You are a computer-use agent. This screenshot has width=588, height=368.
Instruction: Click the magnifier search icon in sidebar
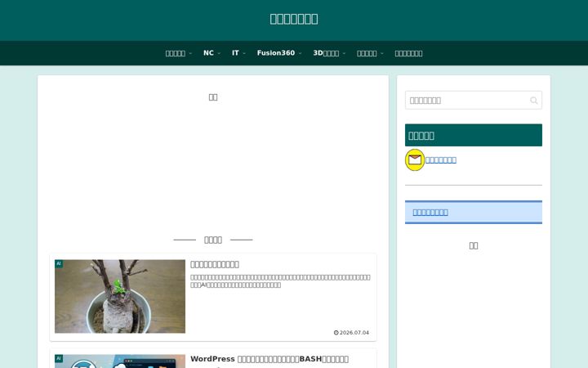(x=533, y=101)
